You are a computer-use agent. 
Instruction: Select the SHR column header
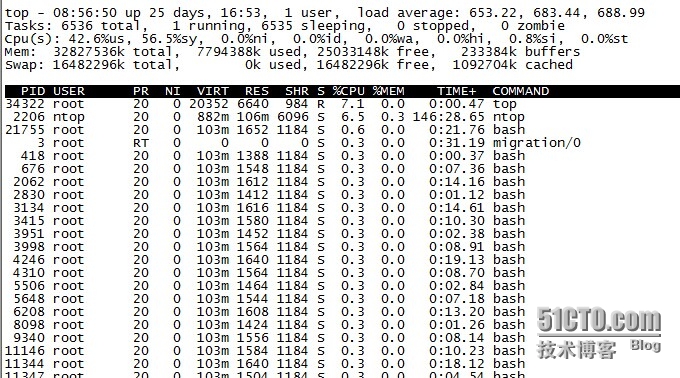[297, 91]
